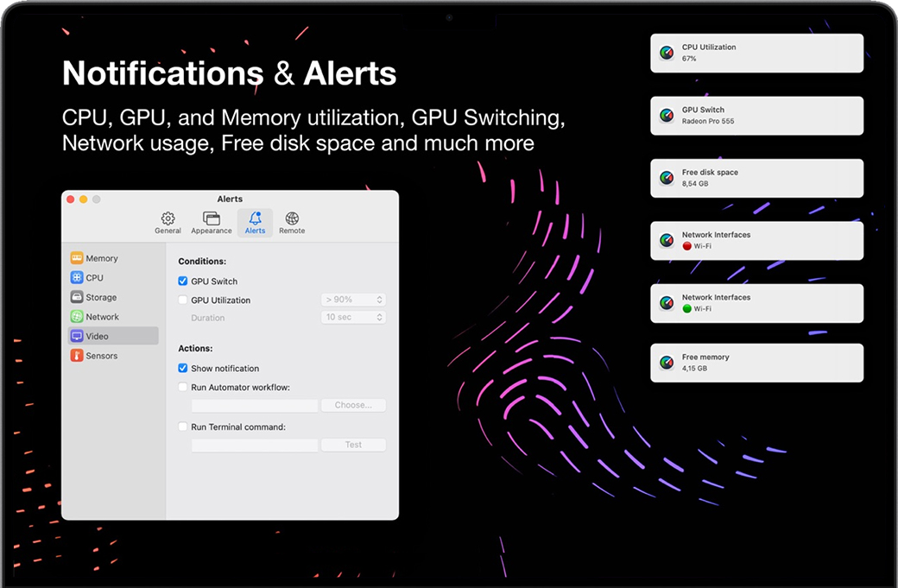Open the General preferences tab icon
The image size is (898, 588).
[x=168, y=219]
